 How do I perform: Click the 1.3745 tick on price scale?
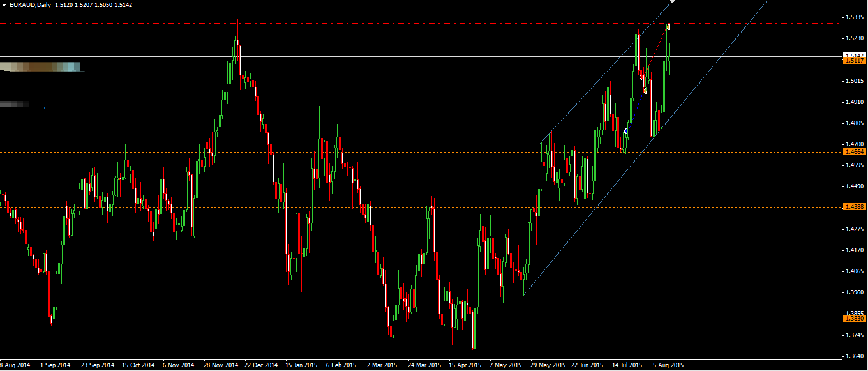click(x=855, y=335)
